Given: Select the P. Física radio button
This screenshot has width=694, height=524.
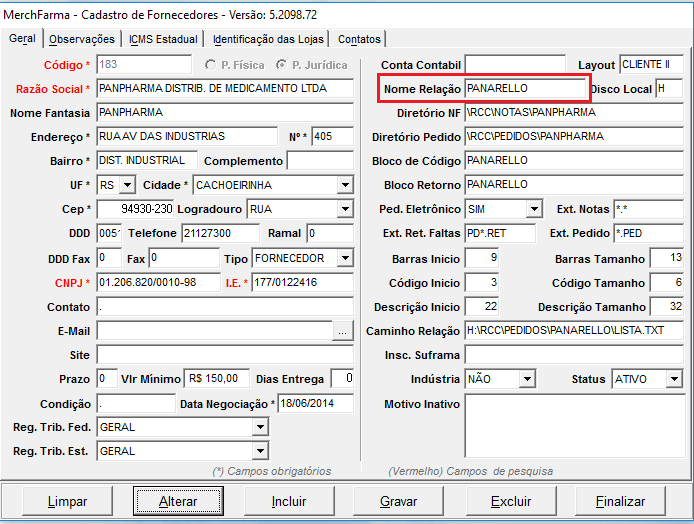Looking at the screenshot, I should coord(210,65).
